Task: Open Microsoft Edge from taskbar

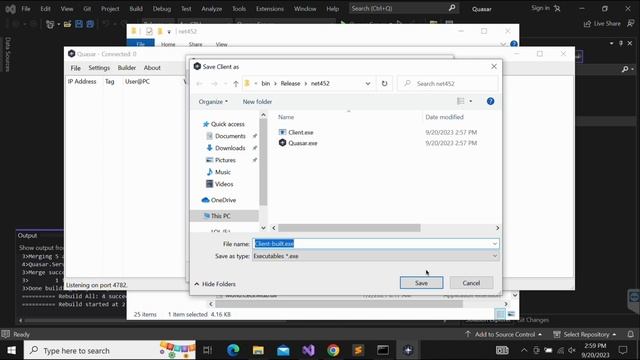Action: click(233, 350)
